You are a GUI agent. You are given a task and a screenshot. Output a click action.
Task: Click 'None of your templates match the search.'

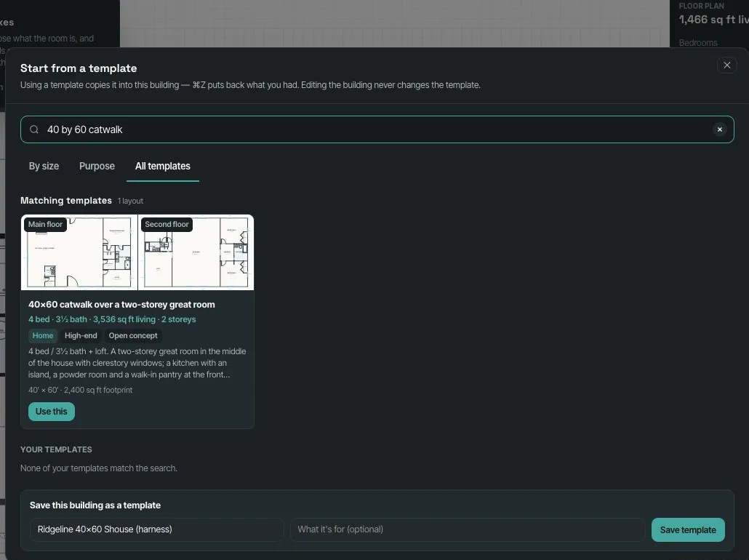click(99, 468)
